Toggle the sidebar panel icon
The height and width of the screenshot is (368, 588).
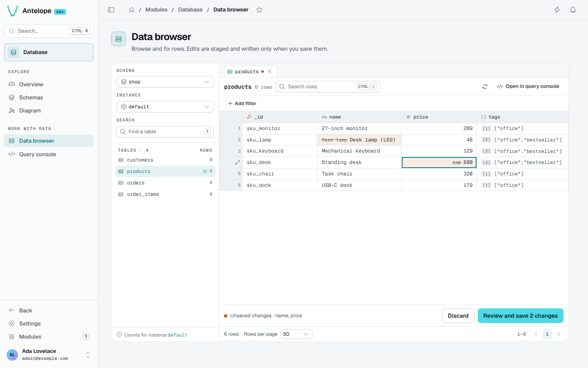pos(111,10)
